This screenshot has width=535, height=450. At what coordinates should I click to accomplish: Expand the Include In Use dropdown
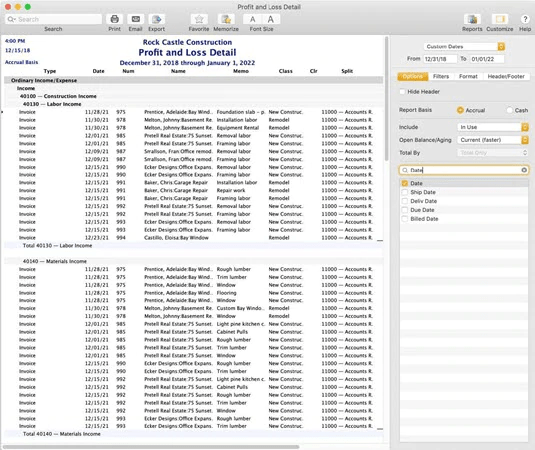point(493,127)
